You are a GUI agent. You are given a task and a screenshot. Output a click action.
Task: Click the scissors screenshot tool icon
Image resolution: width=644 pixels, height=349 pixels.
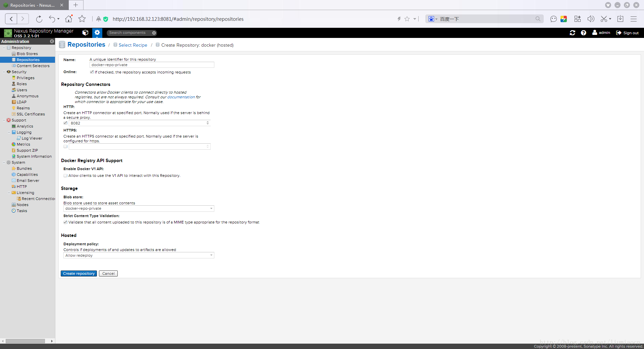(604, 19)
